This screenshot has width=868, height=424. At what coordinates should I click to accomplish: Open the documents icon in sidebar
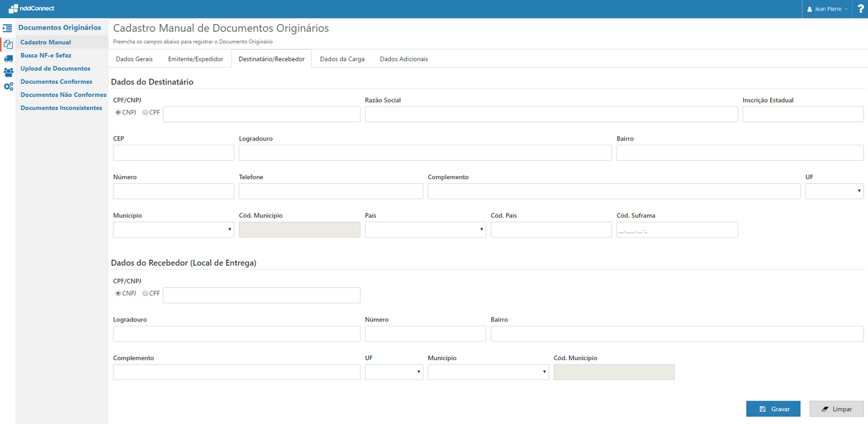point(8,44)
